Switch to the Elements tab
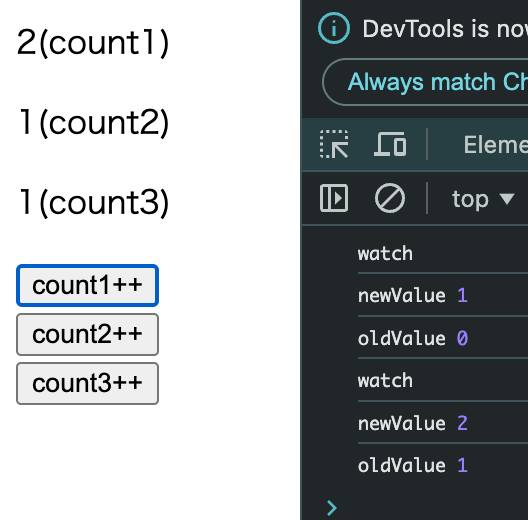 pos(496,145)
